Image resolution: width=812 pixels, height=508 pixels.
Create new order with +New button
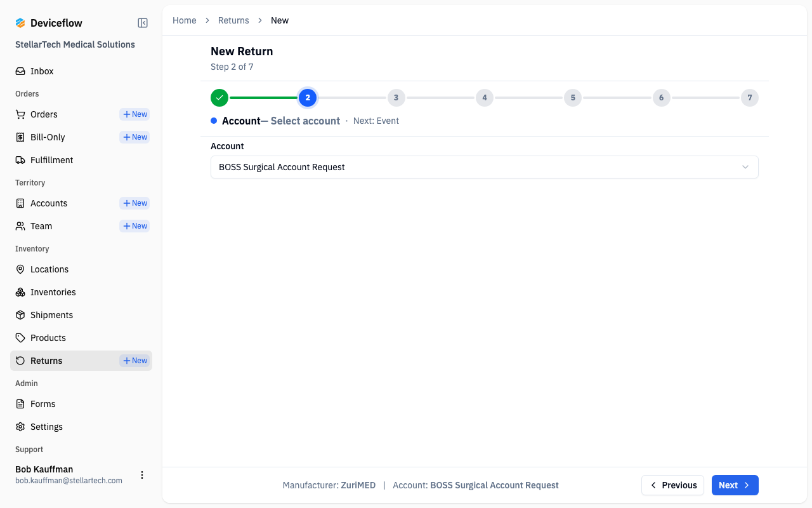click(x=134, y=114)
